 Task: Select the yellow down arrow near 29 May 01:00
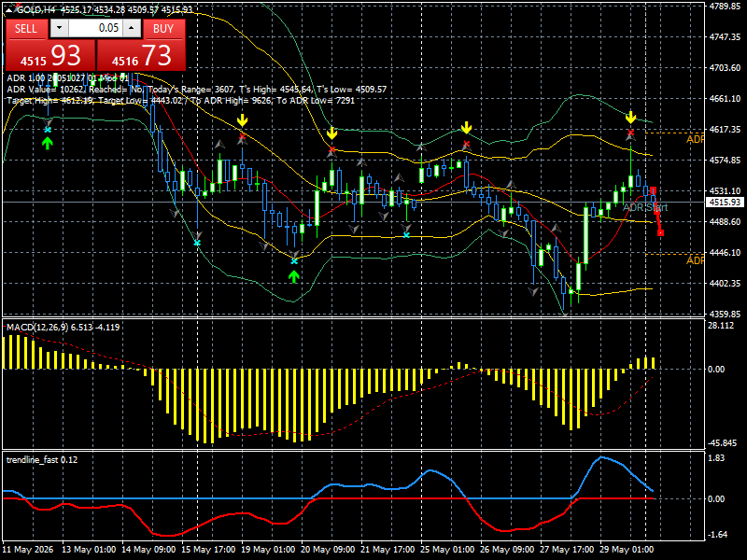tap(631, 117)
